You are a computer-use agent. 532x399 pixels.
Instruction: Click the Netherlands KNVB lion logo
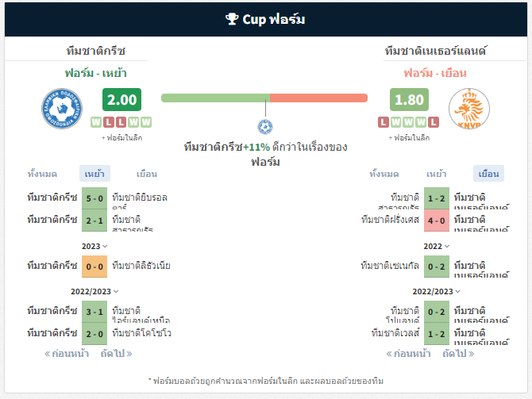pyautogui.click(x=469, y=109)
